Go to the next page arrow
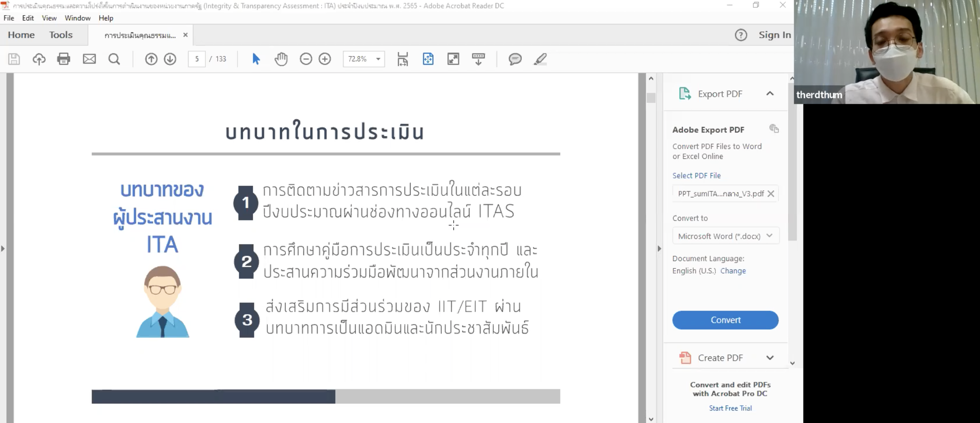This screenshot has width=980, height=423. click(170, 59)
